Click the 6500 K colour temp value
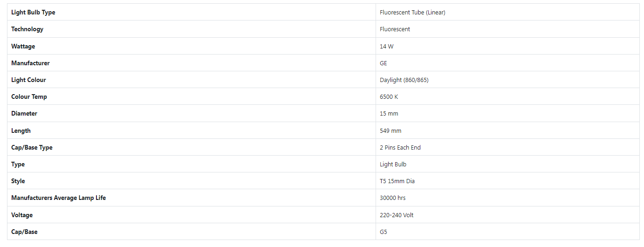The width and height of the screenshot is (644, 247). point(389,97)
